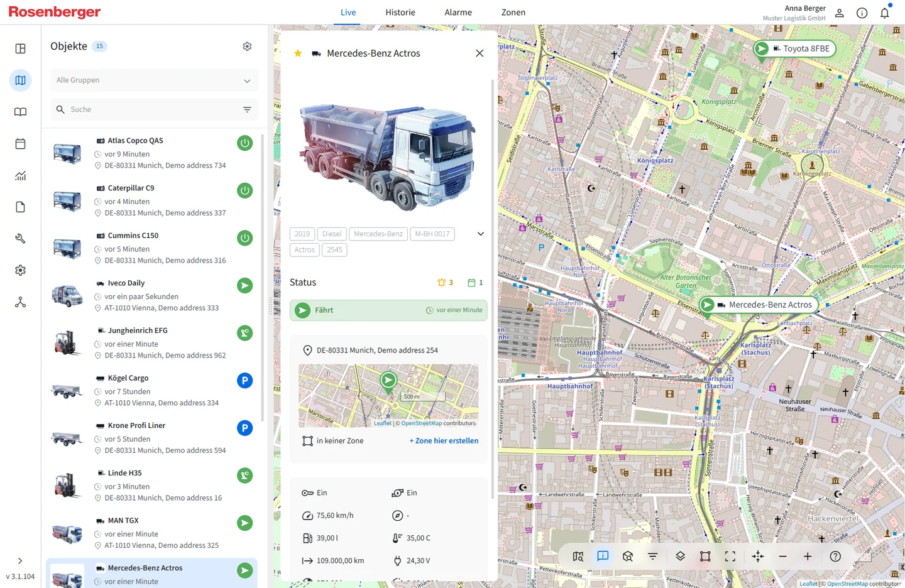Click the forklift status icon of Linde H35

click(x=245, y=475)
